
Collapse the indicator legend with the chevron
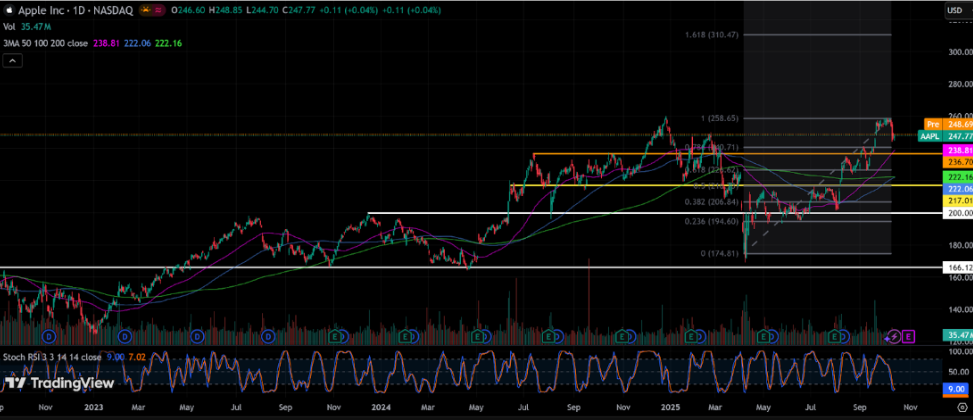click(x=12, y=60)
